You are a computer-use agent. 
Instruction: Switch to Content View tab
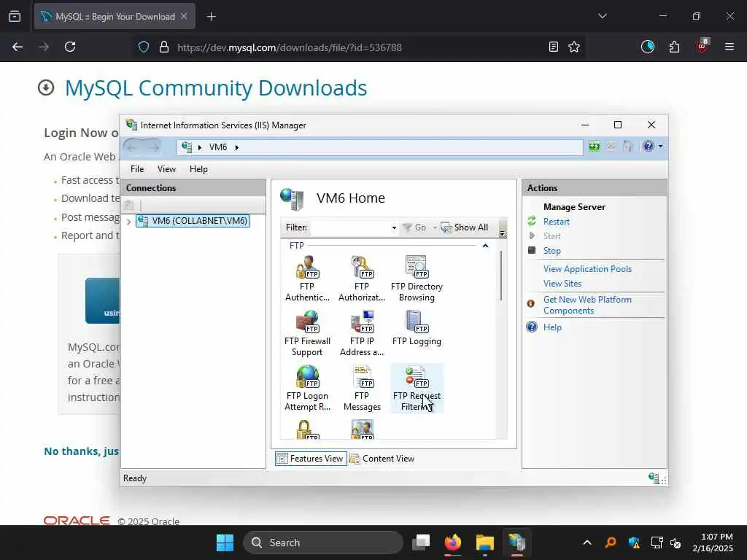382,459
